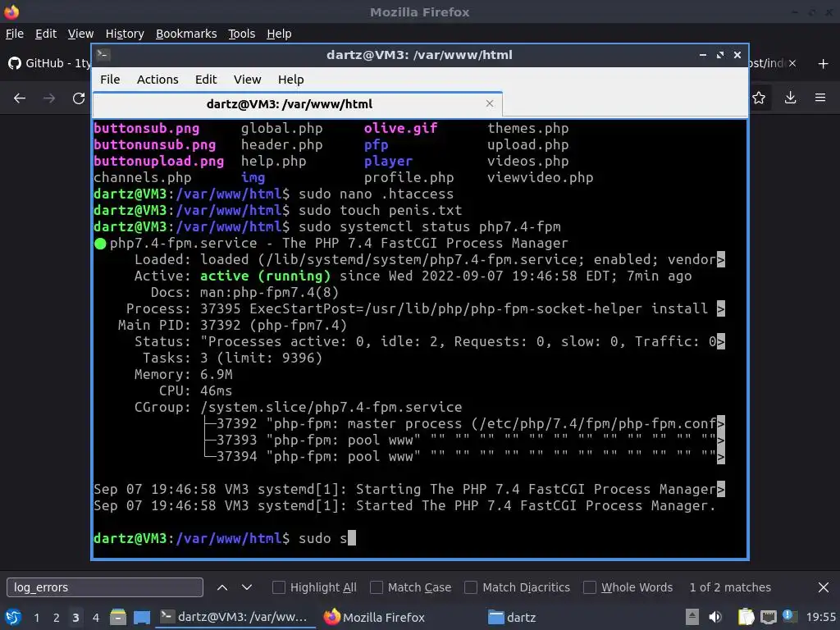
Task: Open Firefox View menu
Action: (x=80, y=34)
